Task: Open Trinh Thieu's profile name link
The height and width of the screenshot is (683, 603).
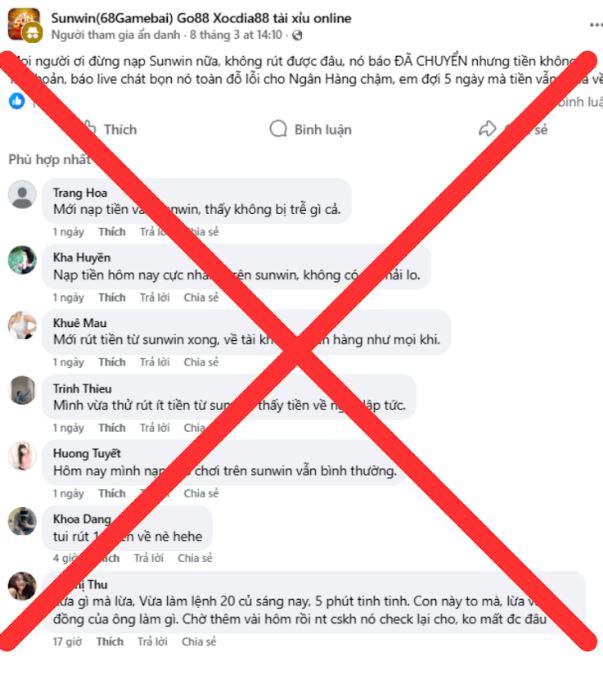Action: 82,389
